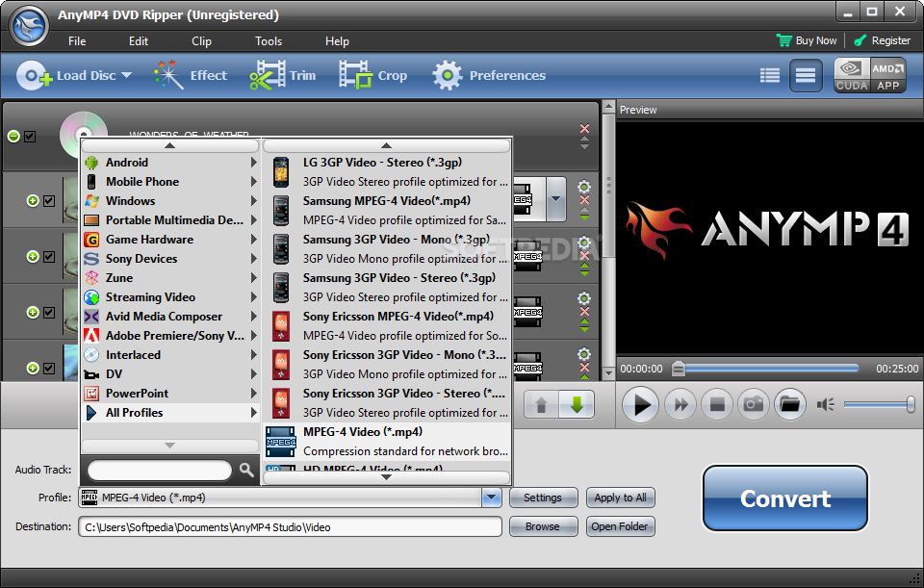
Task: Select Sony Ericsson MPEG-4 Video profile
Action: [x=387, y=326]
